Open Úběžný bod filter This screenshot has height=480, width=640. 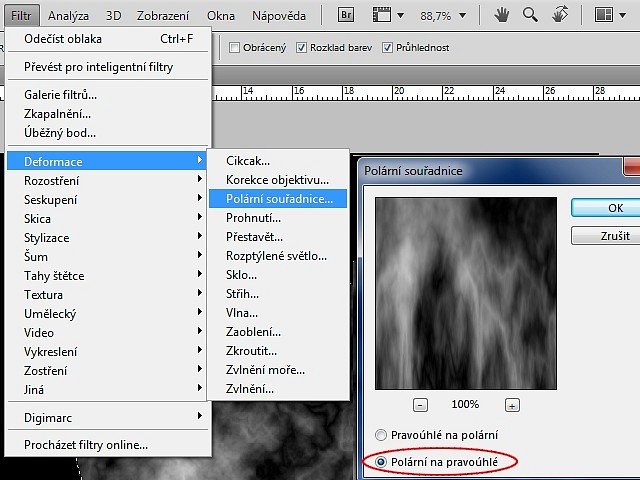(x=109, y=133)
